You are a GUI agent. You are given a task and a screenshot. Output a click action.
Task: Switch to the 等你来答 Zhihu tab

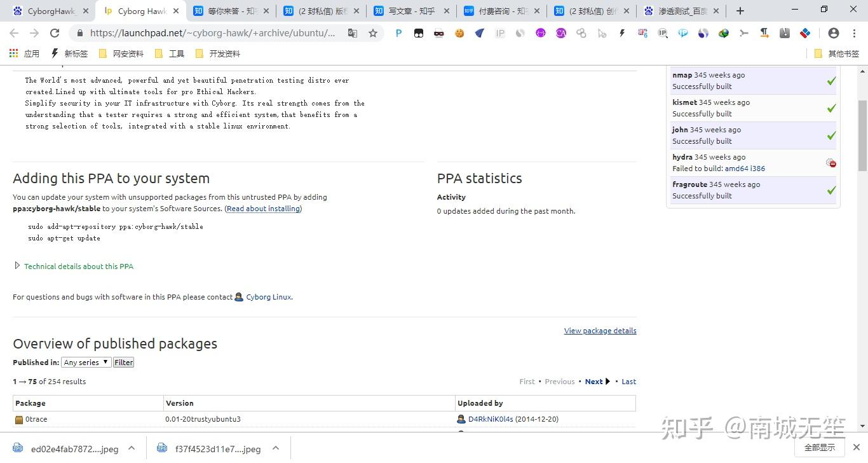(231, 11)
